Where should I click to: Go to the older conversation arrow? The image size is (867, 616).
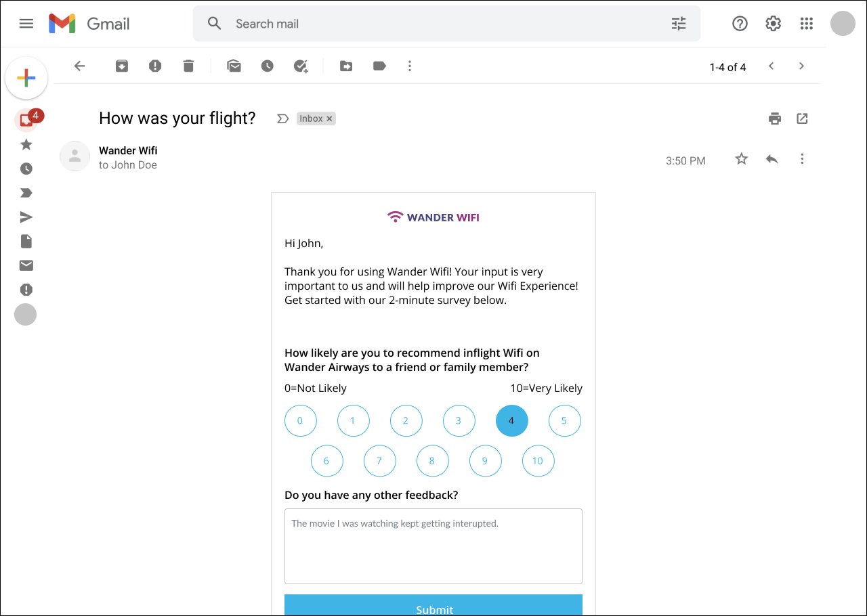tap(801, 66)
